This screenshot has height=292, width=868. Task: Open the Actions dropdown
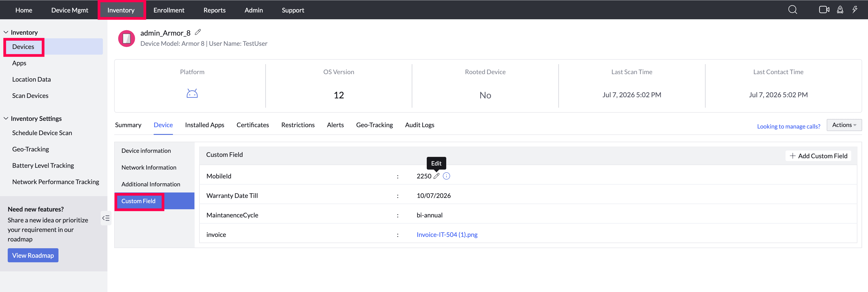pos(844,125)
